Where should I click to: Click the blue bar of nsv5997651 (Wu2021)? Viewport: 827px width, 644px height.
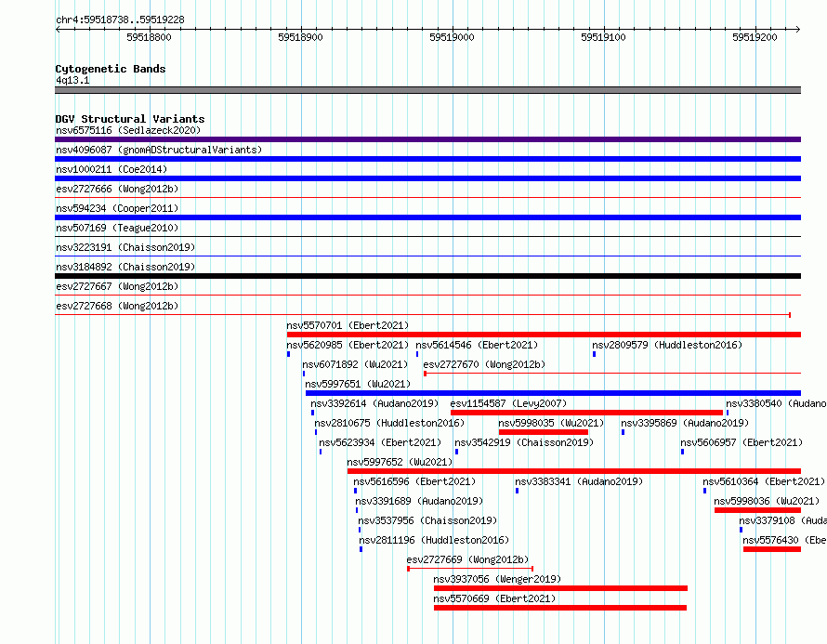click(553, 393)
